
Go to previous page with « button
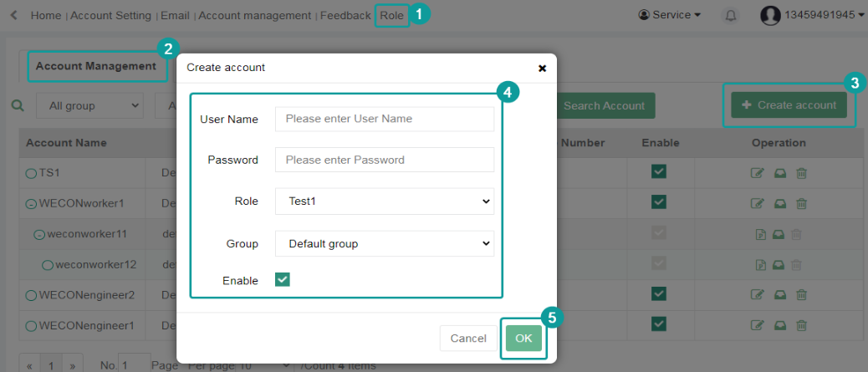click(x=30, y=365)
